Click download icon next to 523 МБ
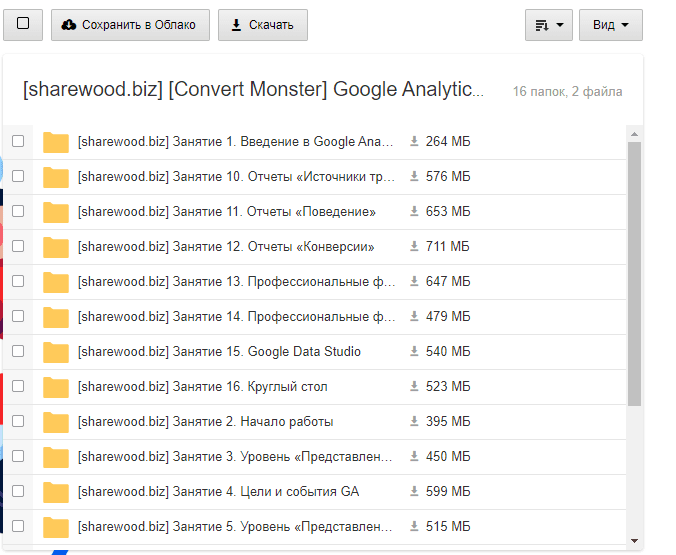This screenshot has height=555, width=676. pos(415,387)
